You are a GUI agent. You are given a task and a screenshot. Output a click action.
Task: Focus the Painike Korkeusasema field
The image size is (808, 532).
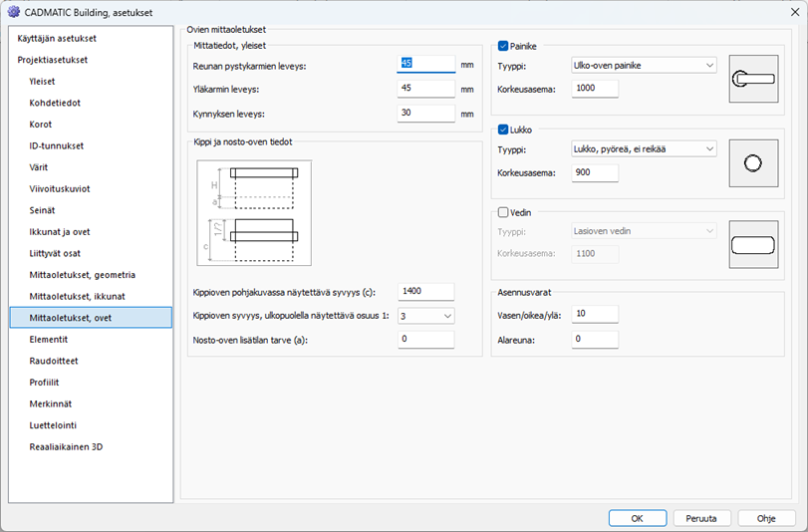[x=595, y=89]
